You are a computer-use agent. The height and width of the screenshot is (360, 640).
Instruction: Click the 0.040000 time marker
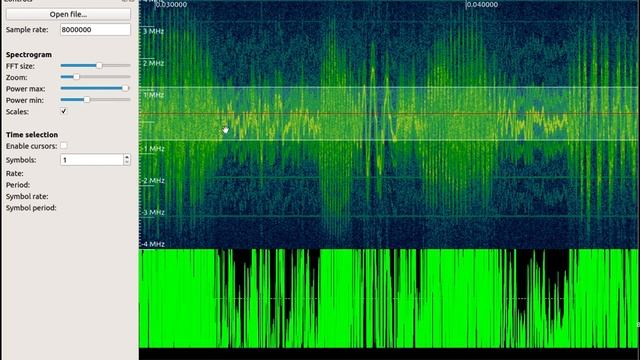482,4
